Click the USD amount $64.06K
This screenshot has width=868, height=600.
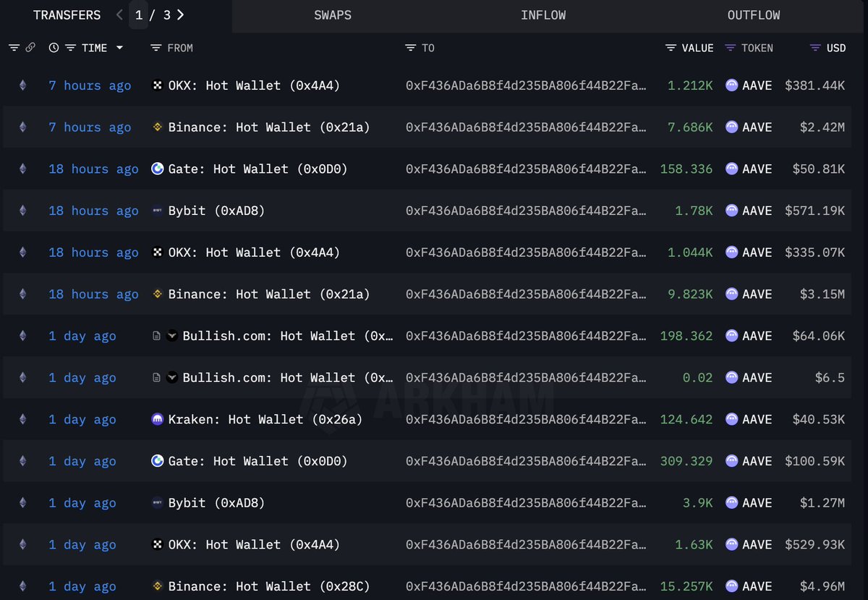[x=818, y=336]
